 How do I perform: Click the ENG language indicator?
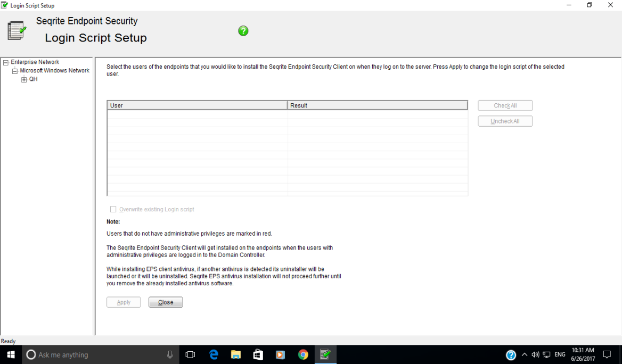(560, 354)
